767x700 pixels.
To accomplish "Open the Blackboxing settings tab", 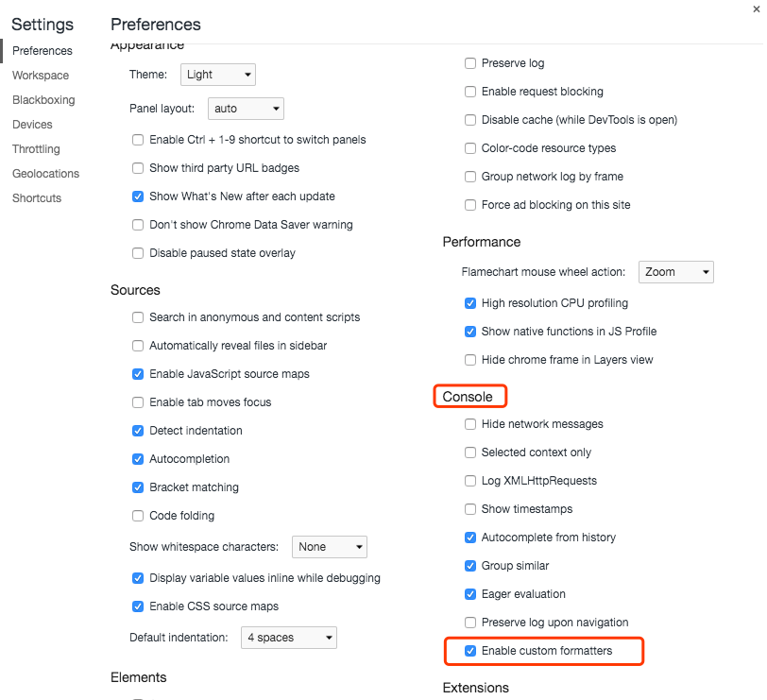I will (43, 100).
